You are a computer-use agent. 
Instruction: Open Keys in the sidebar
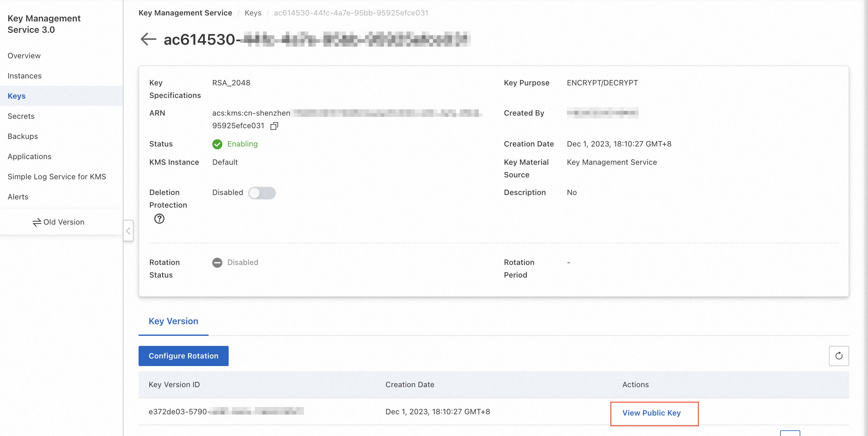(16, 96)
